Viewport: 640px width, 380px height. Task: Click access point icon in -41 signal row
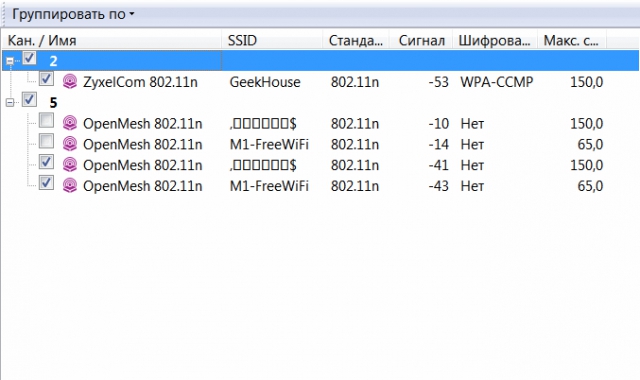click(70, 165)
